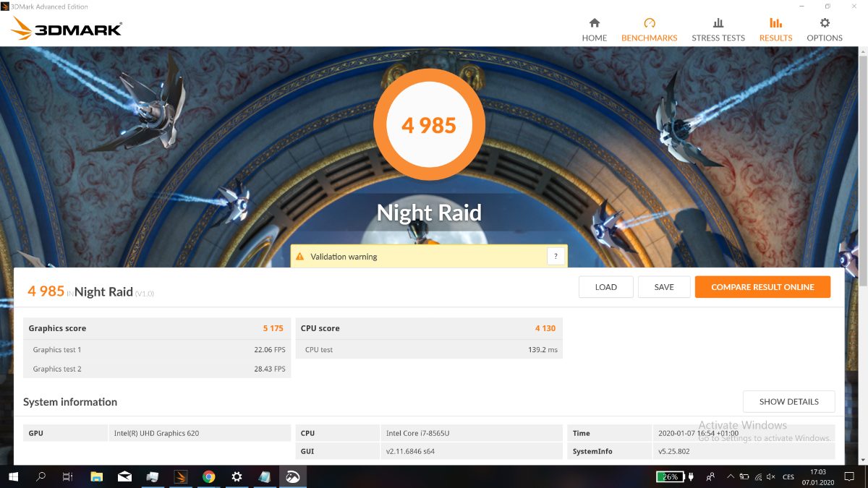Expand the validation warning help button
The width and height of the screenshot is (868, 488).
tap(556, 256)
